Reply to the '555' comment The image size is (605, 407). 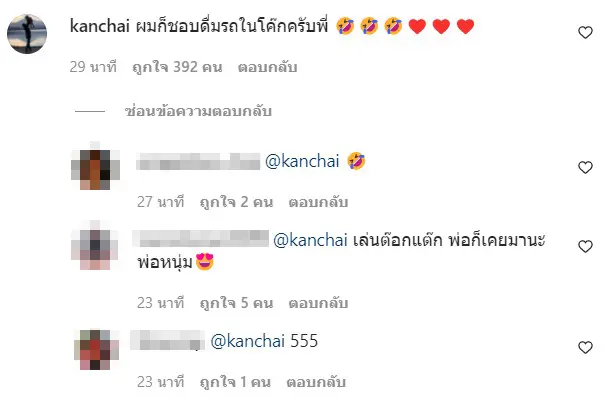pos(316,382)
